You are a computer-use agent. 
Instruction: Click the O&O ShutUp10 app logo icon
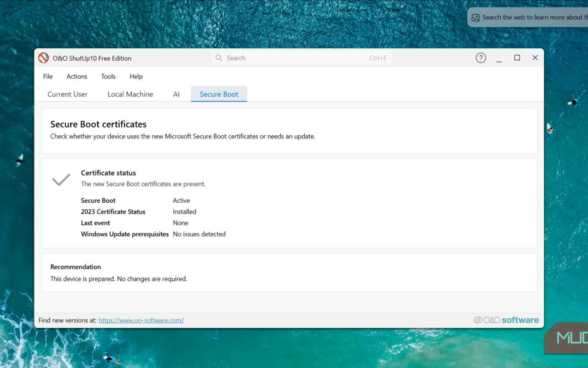43,58
